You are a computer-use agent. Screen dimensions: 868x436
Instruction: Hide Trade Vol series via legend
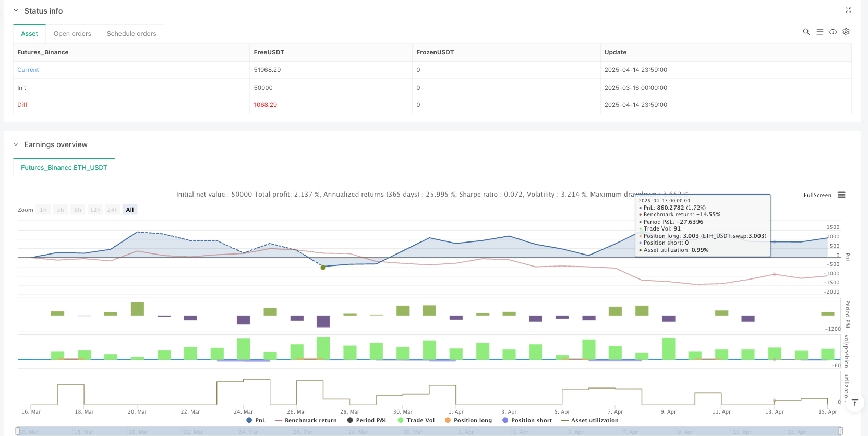(416, 420)
